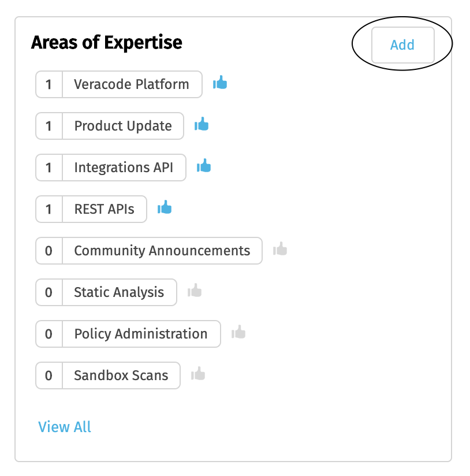470x476 pixels.
Task: Click the count badge beside Static Analysis
Action: click(x=49, y=292)
